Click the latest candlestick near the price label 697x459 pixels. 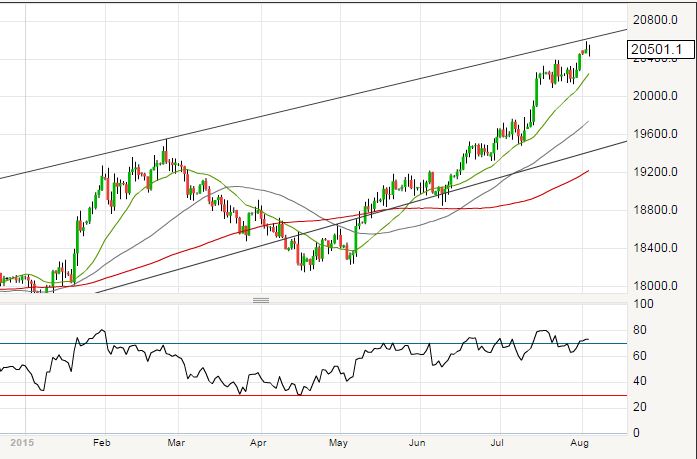[x=589, y=49]
